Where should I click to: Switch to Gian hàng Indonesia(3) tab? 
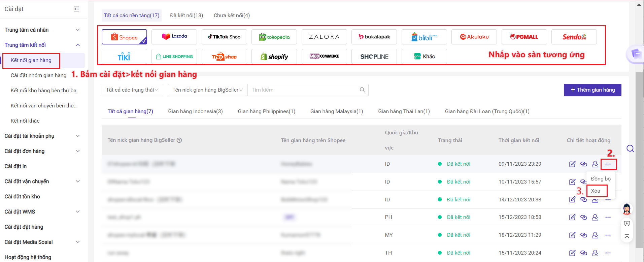click(x=195, y=111)
